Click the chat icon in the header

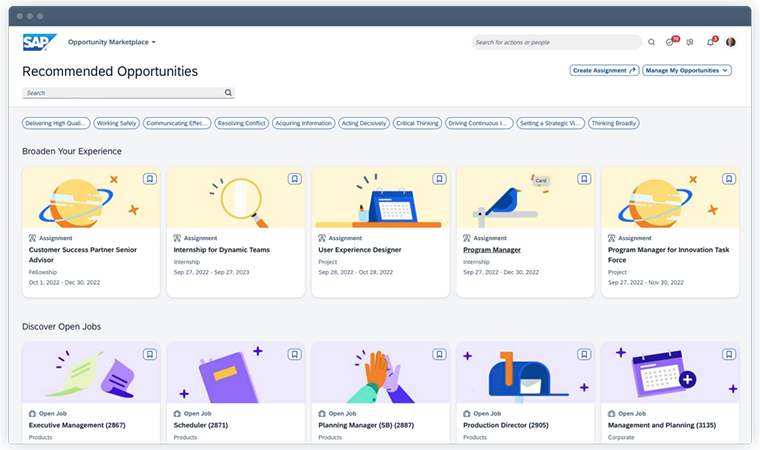tap(690, 42)
